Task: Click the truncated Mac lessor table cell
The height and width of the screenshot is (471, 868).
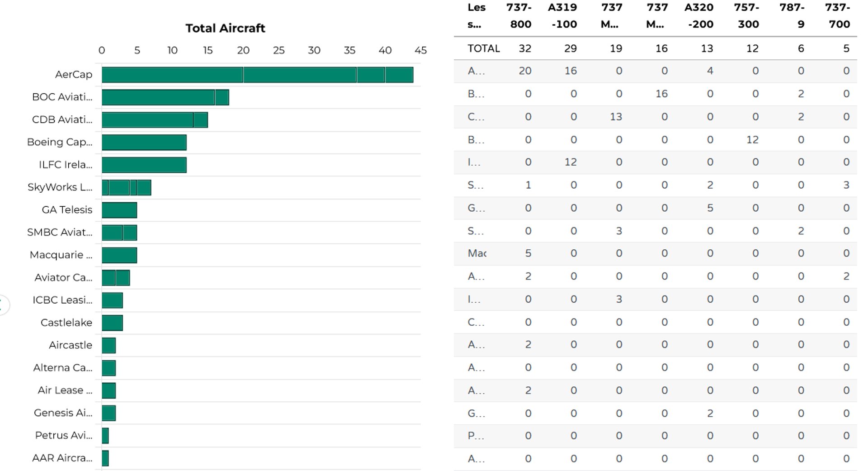Action: click(476, 253)
